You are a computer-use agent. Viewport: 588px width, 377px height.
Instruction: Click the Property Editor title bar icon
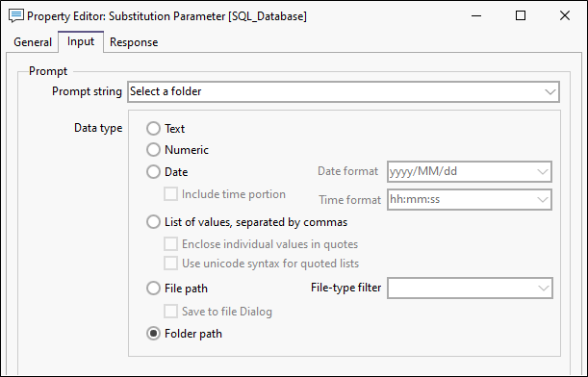point(16,16)
